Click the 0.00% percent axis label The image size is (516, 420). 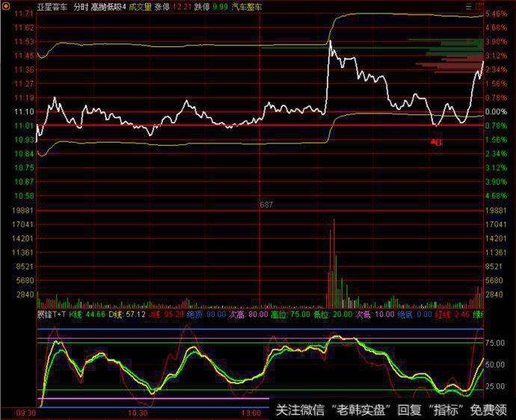pyautogui.click(x=496, y=112)
